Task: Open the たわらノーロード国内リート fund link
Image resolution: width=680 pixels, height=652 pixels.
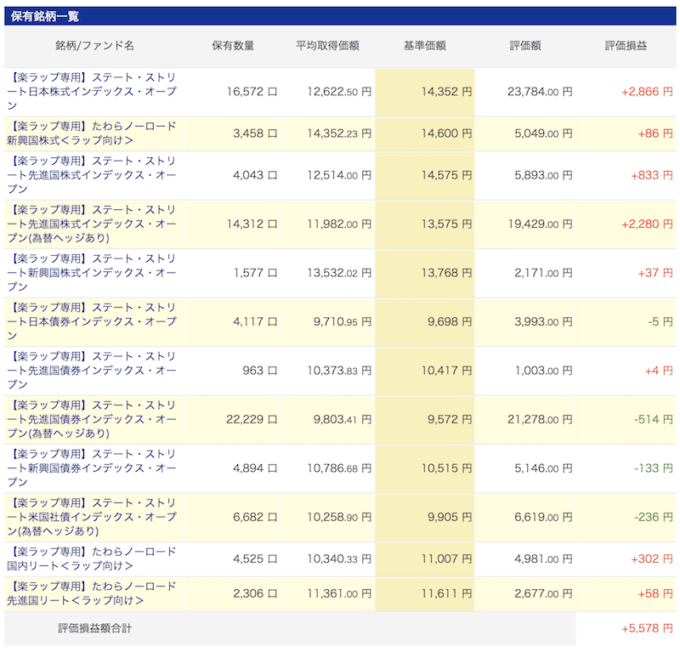Action: 92,558
